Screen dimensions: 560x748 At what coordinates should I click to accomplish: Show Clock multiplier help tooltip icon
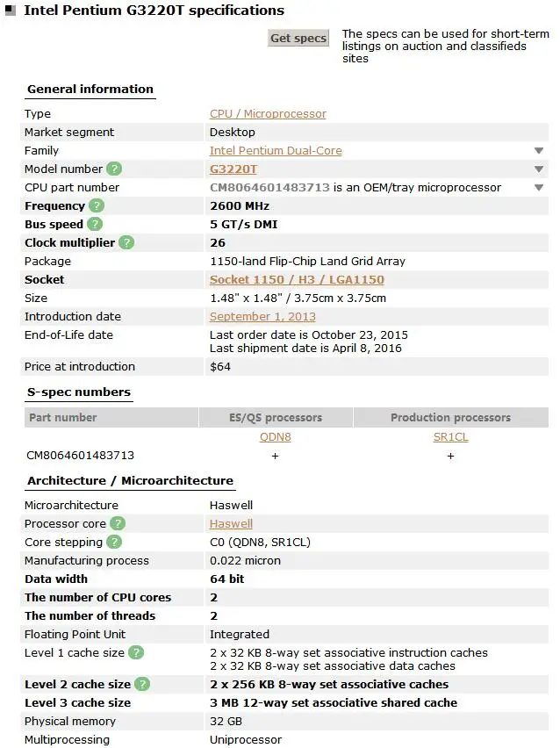pos(126,243)
